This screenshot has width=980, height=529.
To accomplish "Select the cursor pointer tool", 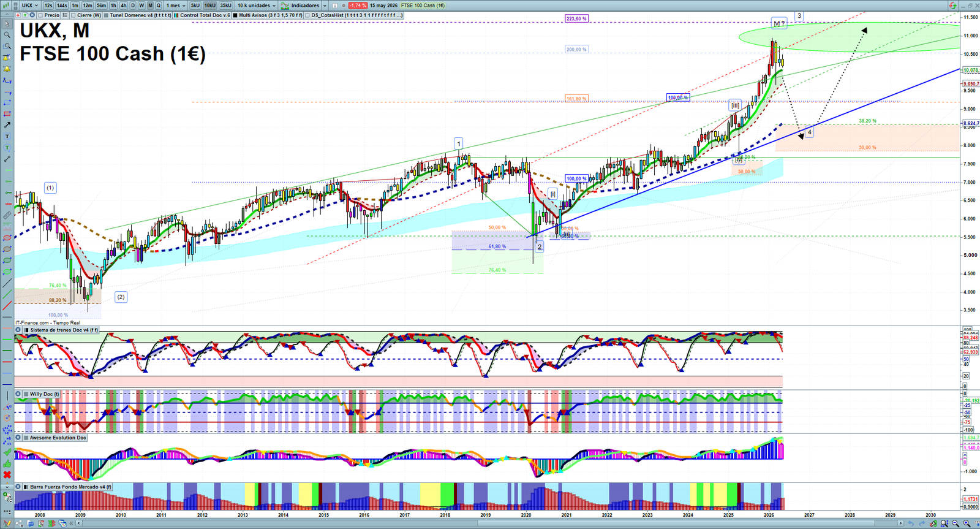I will (7, 24).
